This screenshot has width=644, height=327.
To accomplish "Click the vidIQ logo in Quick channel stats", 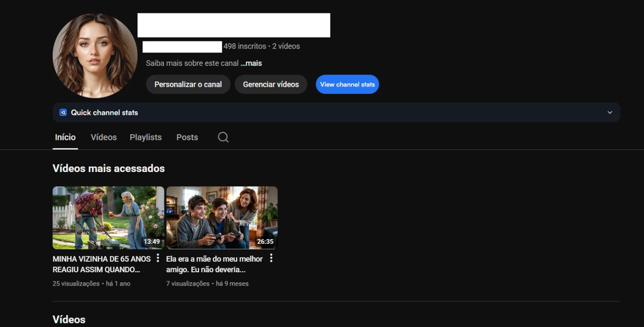I will point(63,112).
